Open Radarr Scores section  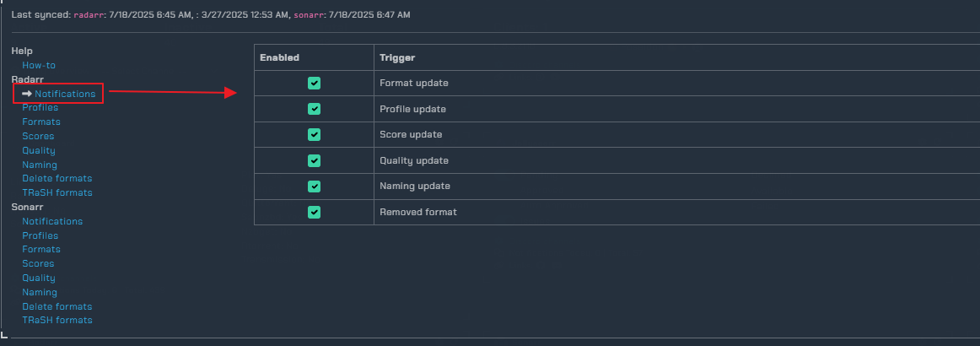(38, 137)
